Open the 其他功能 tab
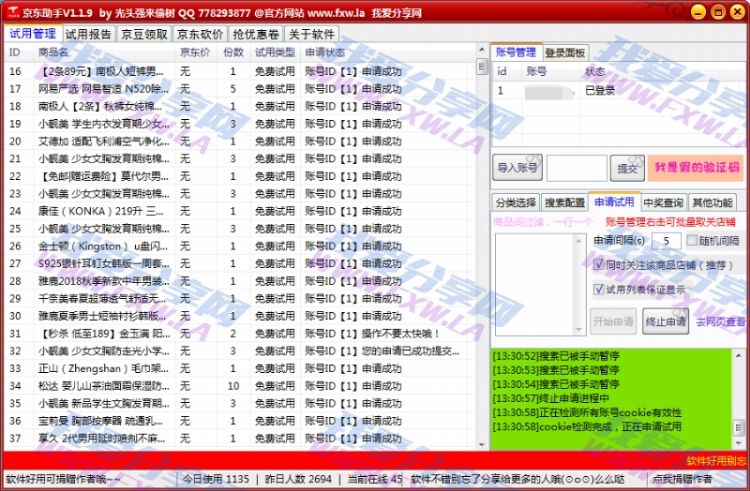750x491 pixels. (712, 203)
